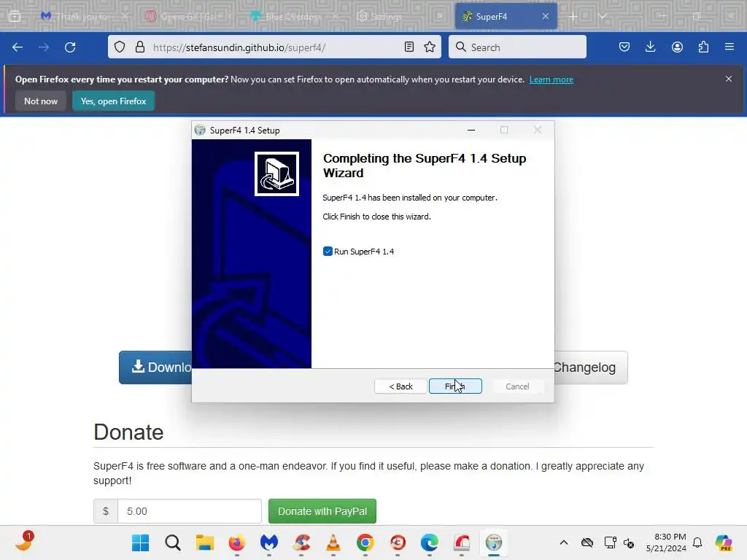Image resolution: width=747 pixels, height=560 pixels.
Task: Go Back in setup wizard
Action: [x=400, y=386]
